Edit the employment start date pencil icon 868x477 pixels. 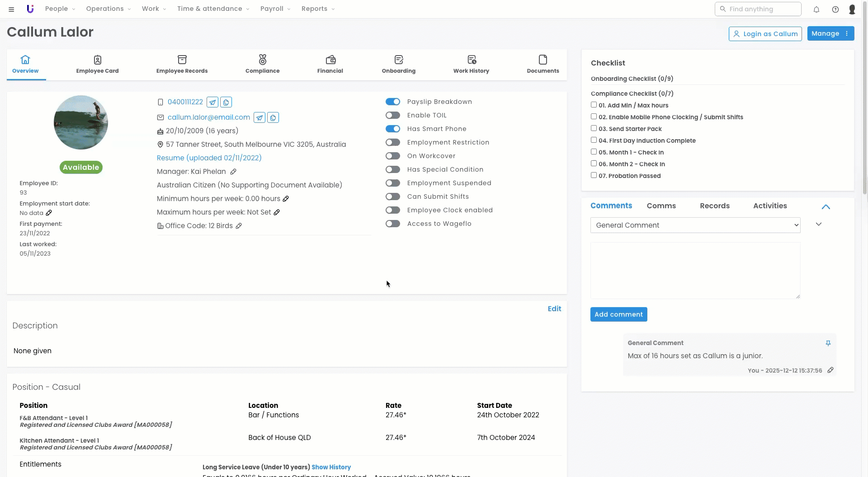(49, 213)
